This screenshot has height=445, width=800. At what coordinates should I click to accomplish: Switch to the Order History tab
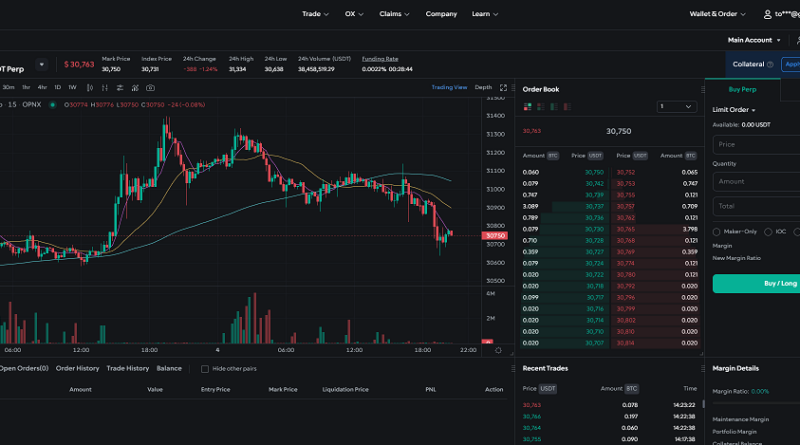point(77,368)
